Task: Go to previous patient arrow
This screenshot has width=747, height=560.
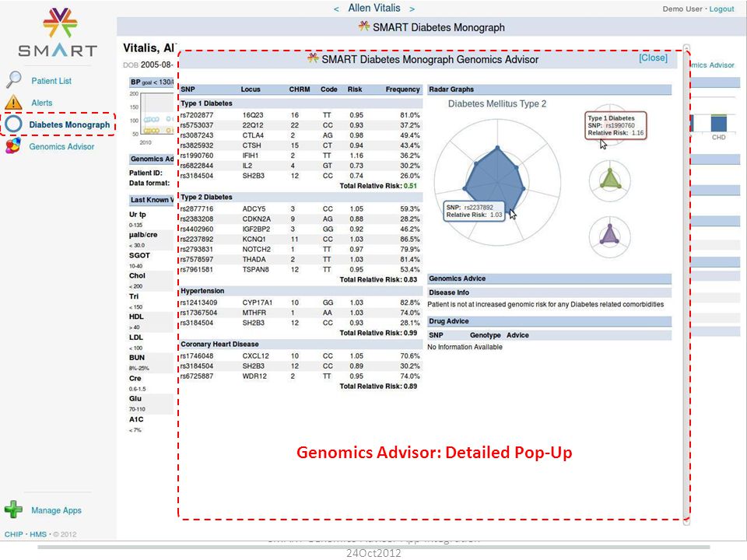Action: (336, 9)
